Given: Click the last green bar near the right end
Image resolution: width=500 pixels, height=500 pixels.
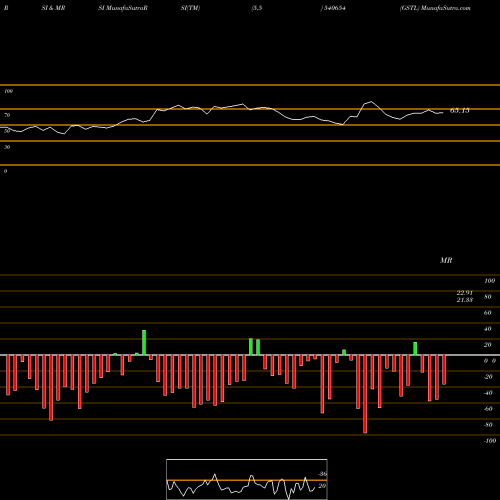Looking at the screenshot, I should tap(415, 349).
